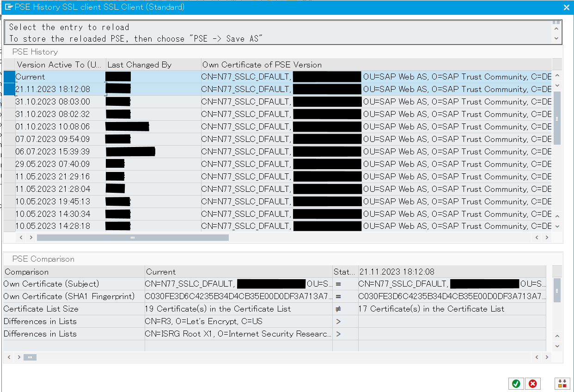Toggle row selector for 21.11.2023 18:12:08
Viewport: 574px width, 392px height.
click(9, 89)
